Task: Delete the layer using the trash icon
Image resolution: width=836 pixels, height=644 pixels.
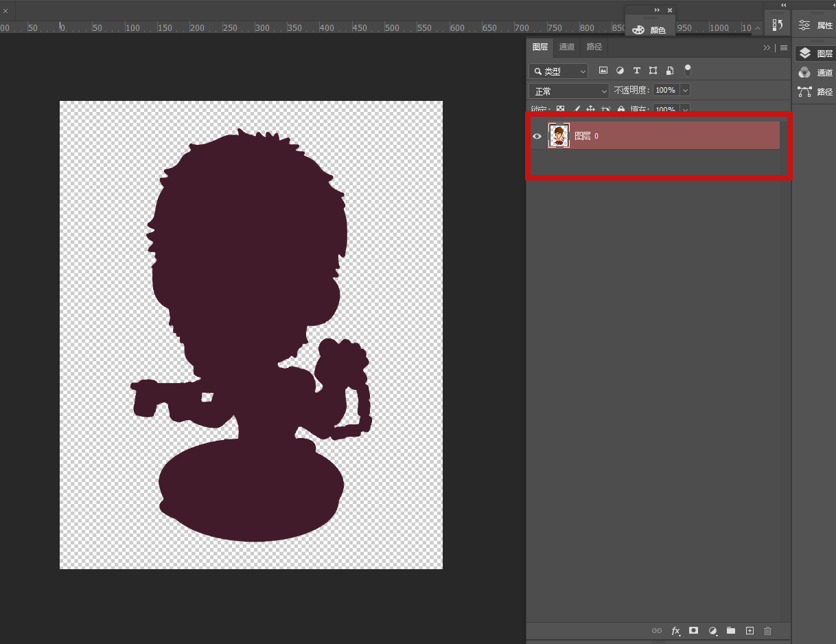Action: 768,630
